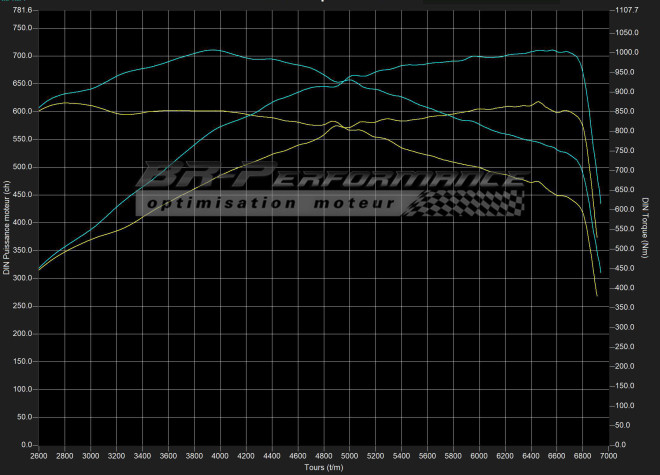Select the 'DIN Puissance moteur (ch)' axis title
Screen dimensions: 660x475
[x=6, y=228]
